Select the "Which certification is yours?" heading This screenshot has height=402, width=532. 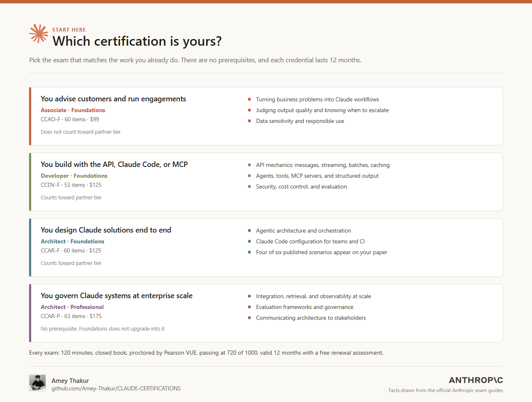click(x=137, y=41)
